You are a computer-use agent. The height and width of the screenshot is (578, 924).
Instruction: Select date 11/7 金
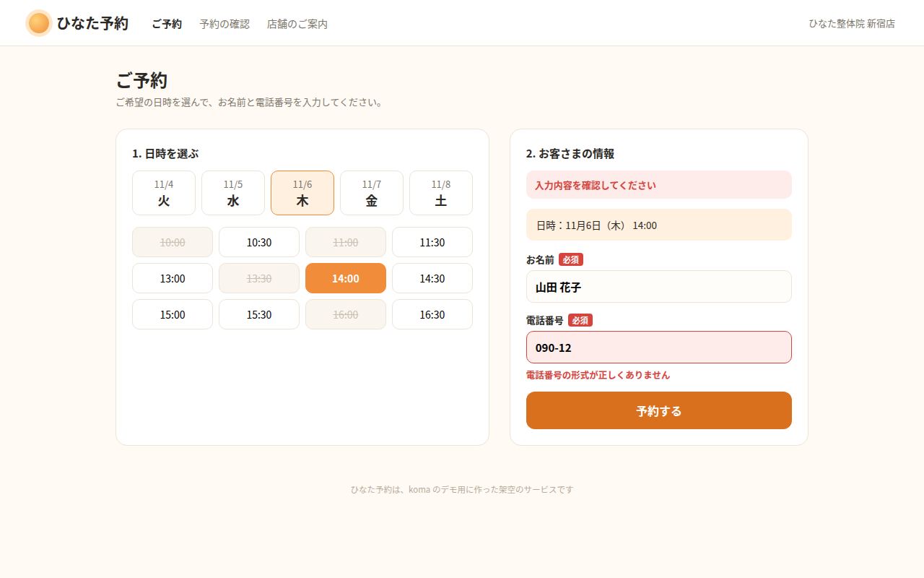[372, 193]
